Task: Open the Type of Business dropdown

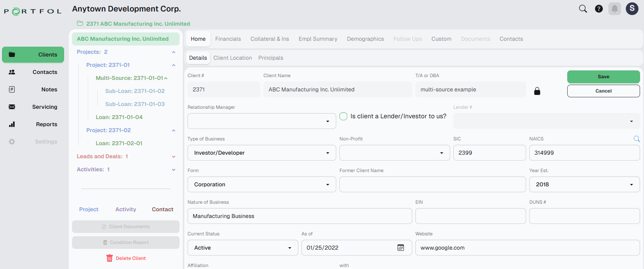Action: click(x=261, y=153)
